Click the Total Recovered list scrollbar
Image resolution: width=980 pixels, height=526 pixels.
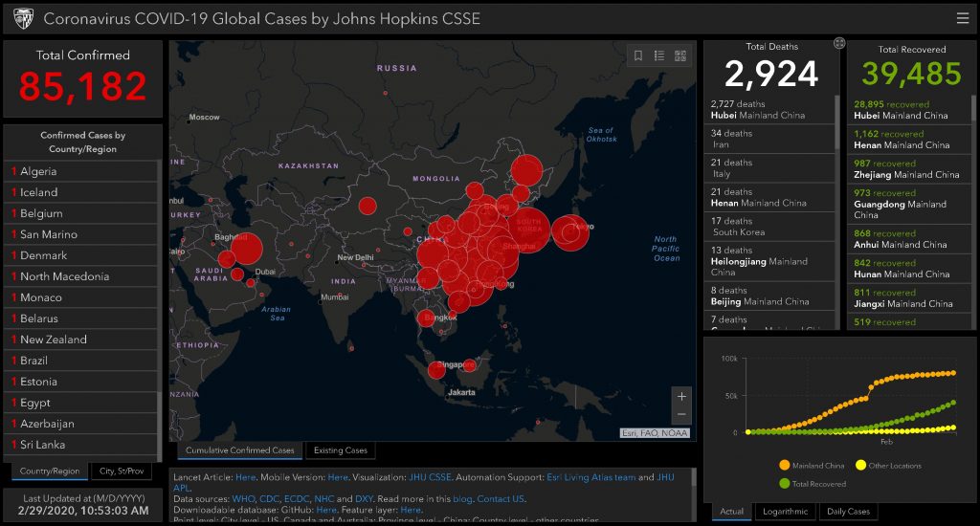pyautogui.click(x=973, y=109)
